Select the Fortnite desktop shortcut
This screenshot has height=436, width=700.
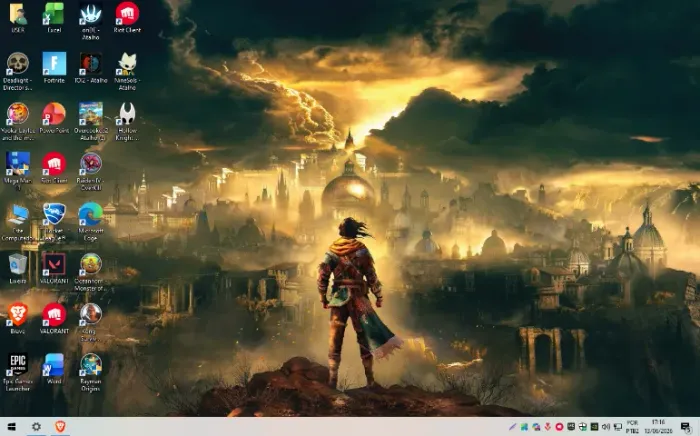(54, 68)
